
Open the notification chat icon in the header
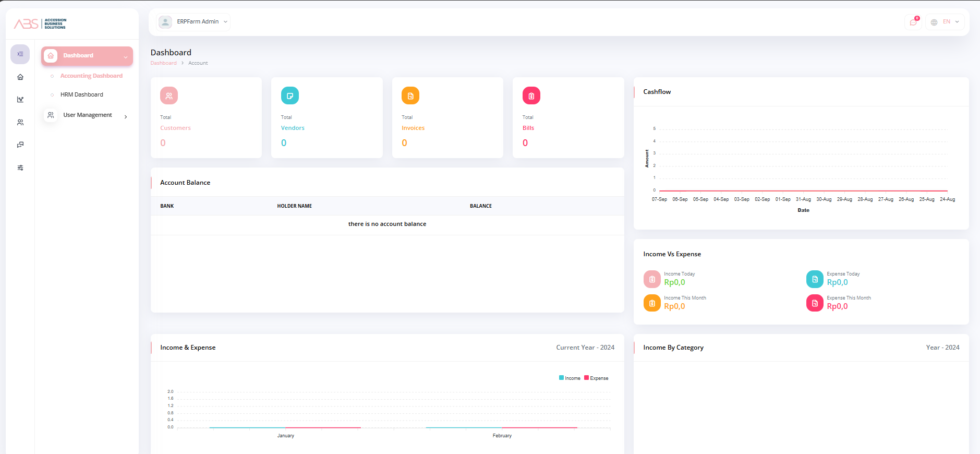tap(913, 22)
